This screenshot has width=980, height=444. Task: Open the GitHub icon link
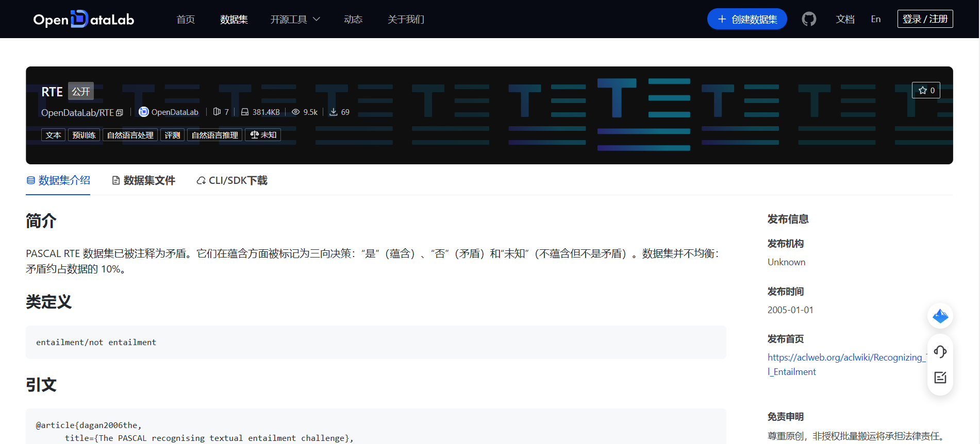(809, 19)
